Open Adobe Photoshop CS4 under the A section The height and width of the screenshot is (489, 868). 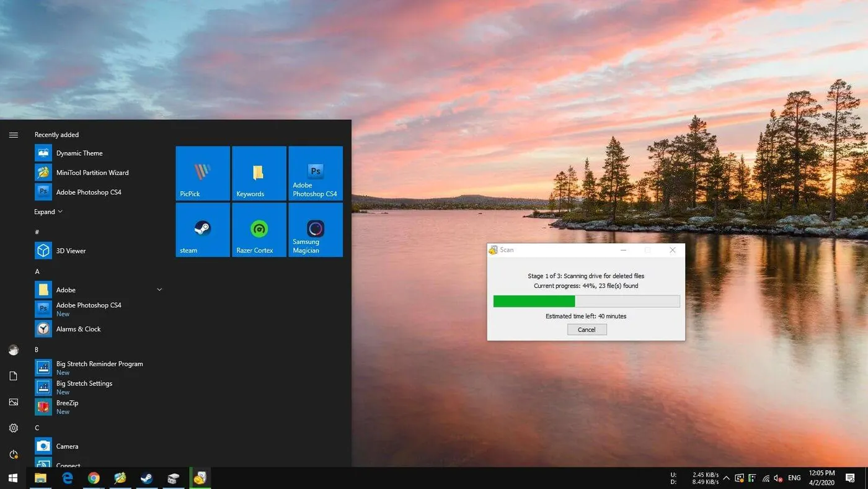coord(99,309)
